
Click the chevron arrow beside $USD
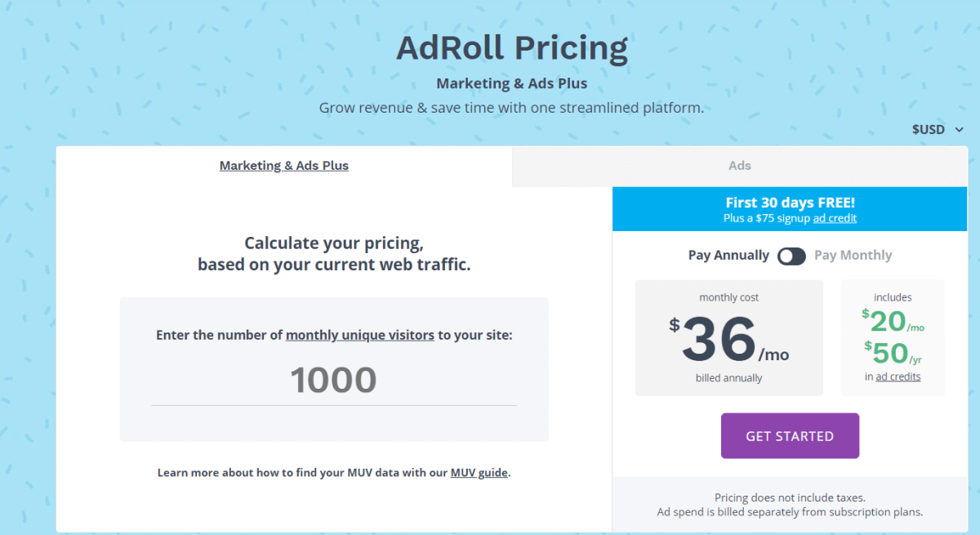click(960, 129)
